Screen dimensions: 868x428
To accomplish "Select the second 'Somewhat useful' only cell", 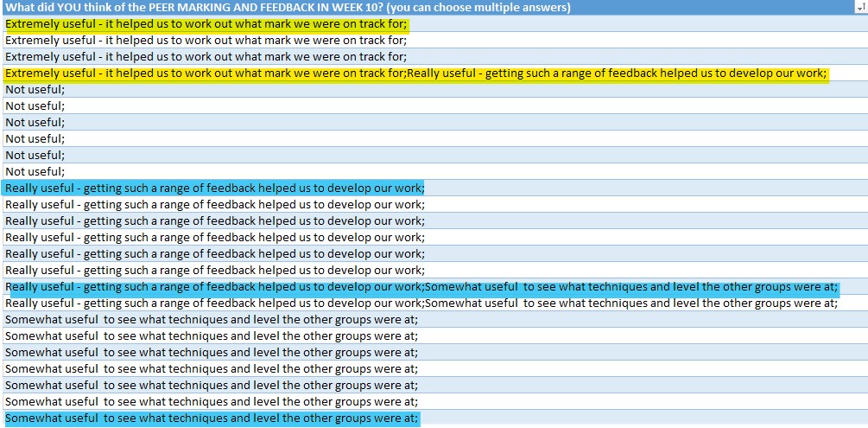I will (x=212, y=336).
